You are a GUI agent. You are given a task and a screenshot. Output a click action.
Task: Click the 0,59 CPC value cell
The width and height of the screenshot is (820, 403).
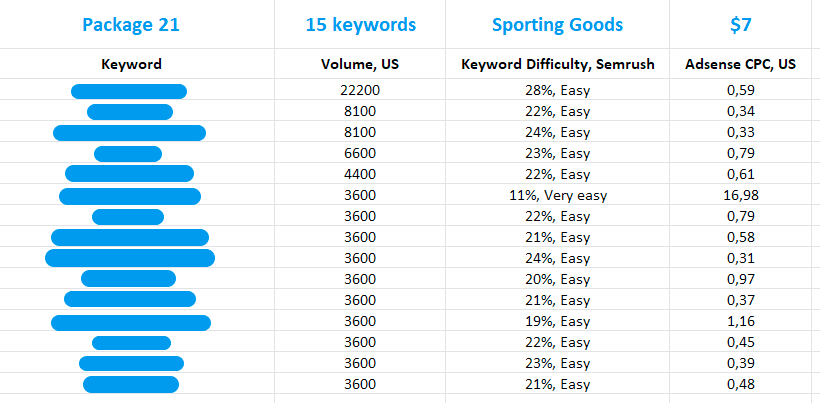click(741, 91)
